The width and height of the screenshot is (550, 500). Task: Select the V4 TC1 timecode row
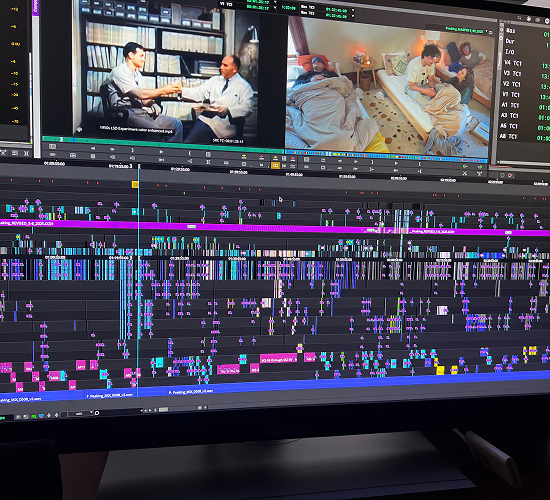coord(526,64)
